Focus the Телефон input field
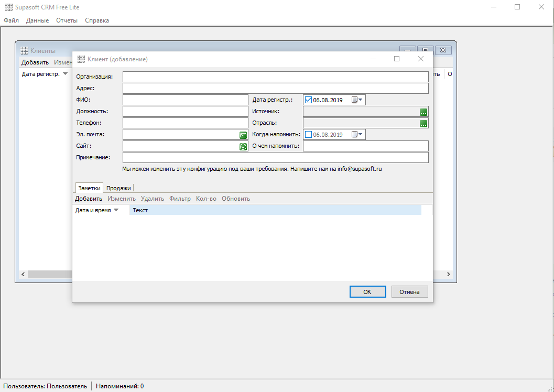Image resolution: width=554 pixels, height=392 pixels. [186, 123]
